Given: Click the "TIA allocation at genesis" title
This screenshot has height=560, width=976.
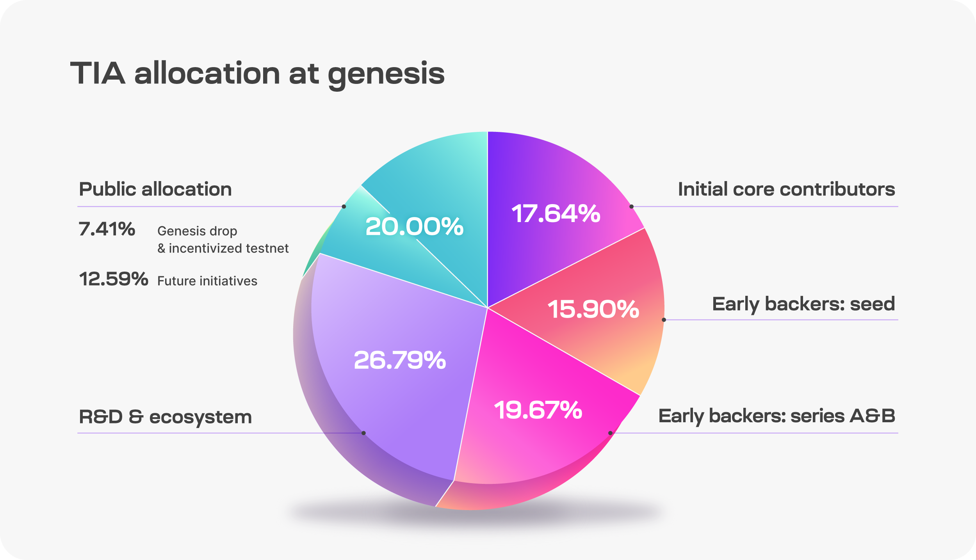Looking at the screenshot, I should 257,73.
